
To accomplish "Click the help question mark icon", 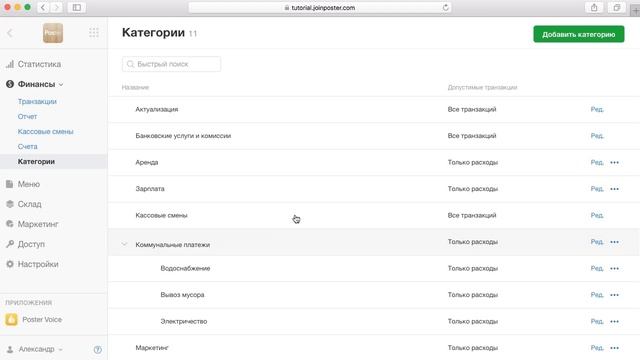I will pyautogui.click(x=98, y=349).
